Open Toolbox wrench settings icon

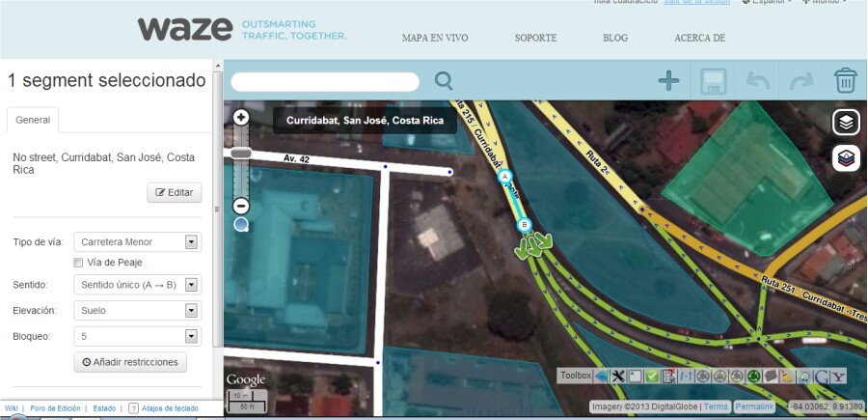coord(618,377)
